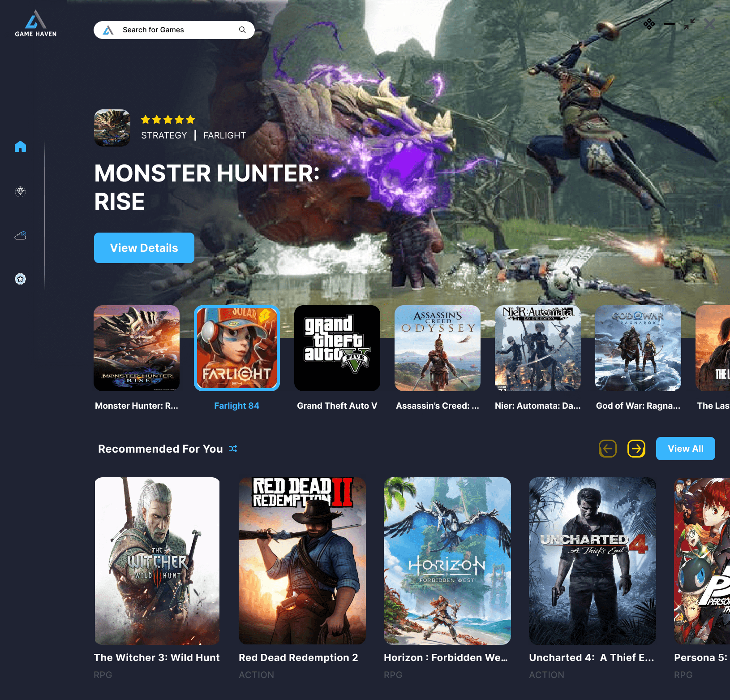The height and width of the screenshot is (700, 730).
Task: Select the Grand Theft Auto V cover
Action: (x=337, y=348)
